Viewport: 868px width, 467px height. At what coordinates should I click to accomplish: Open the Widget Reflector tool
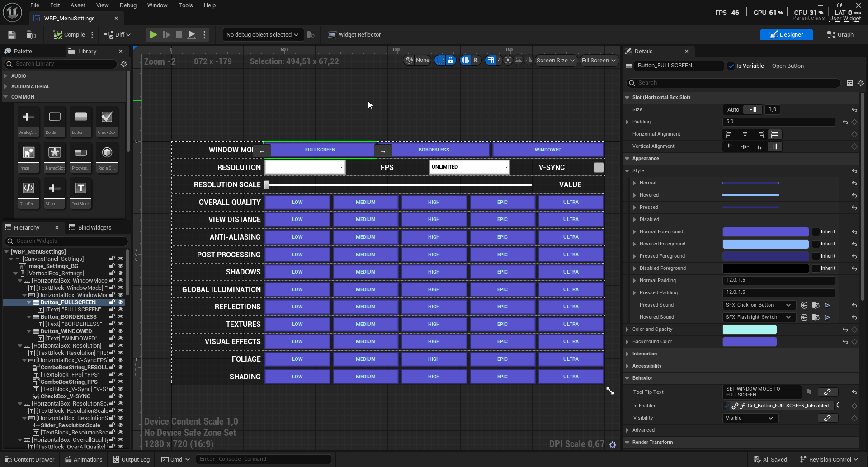click(354, 35)
